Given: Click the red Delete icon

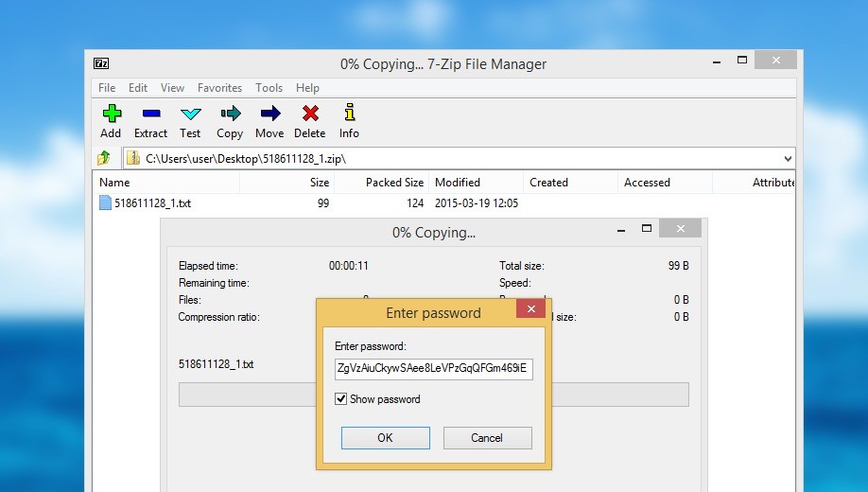Looking at the screenshot, I should point(310,114).
